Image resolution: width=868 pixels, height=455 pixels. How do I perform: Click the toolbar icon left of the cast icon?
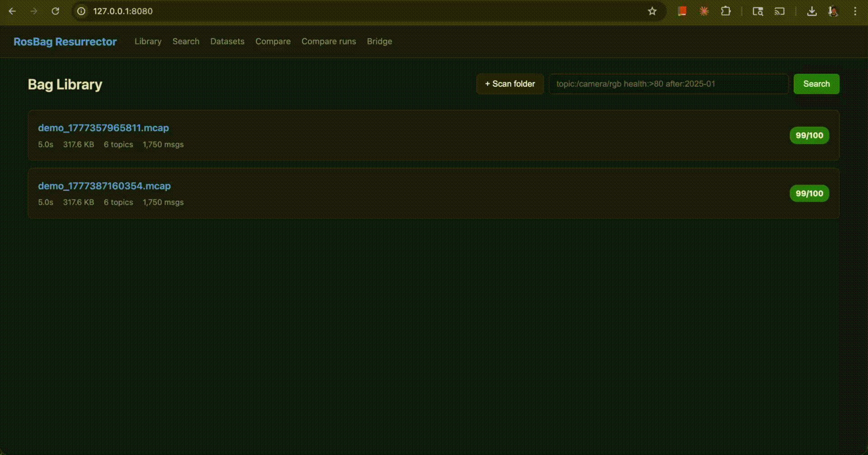pyautogui.click(x=758, y=11)
